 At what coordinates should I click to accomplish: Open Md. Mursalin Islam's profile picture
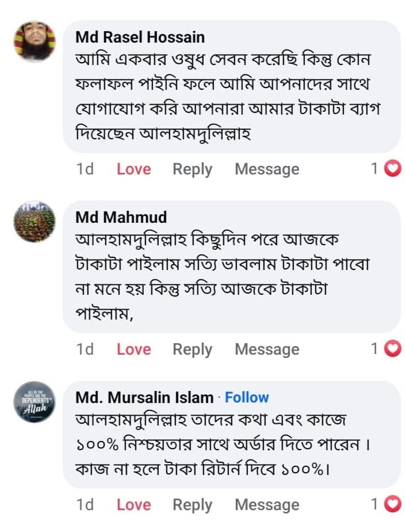click(x=35, y=402)
